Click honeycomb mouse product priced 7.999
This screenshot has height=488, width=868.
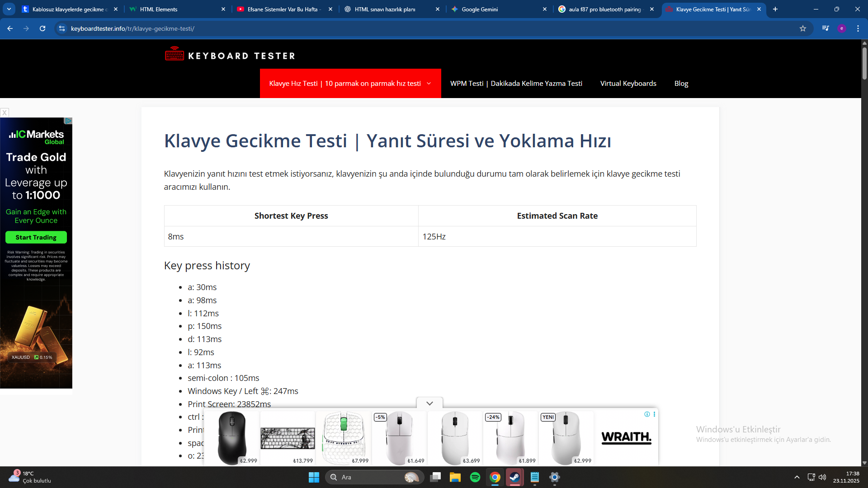343,438
